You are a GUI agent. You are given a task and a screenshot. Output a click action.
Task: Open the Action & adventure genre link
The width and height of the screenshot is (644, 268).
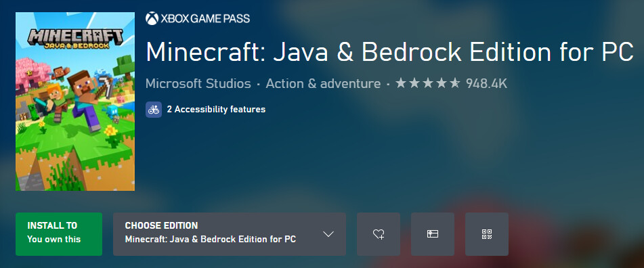323,84
